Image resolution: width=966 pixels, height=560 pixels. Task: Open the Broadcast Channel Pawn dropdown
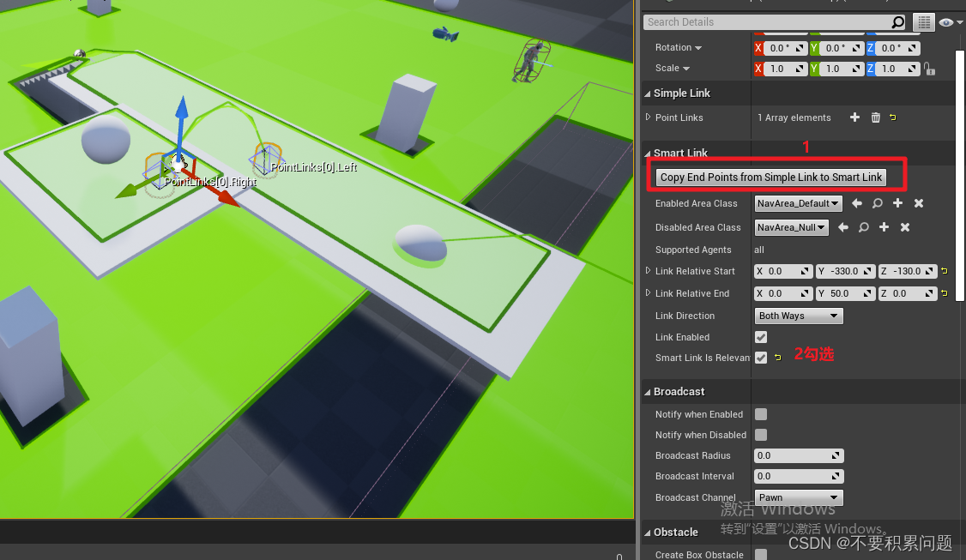(798, 497)
